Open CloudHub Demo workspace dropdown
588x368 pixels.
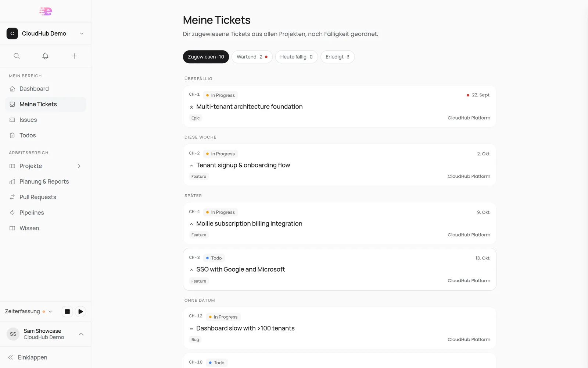(x=46, y=33)
